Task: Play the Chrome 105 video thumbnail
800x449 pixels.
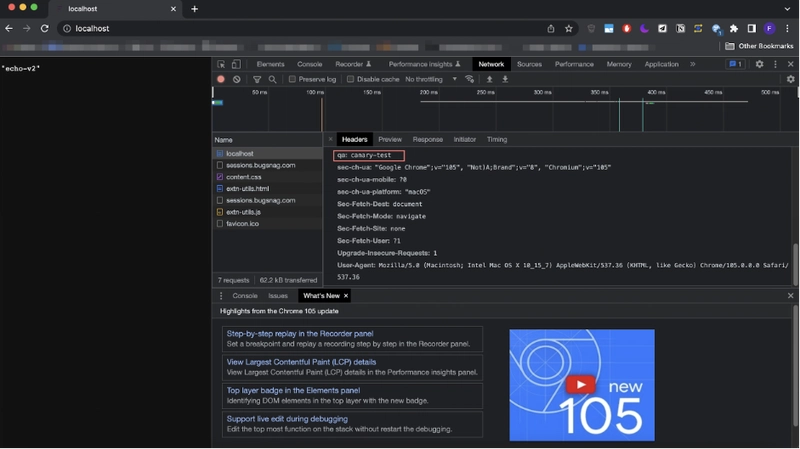Action: [580, 385]
